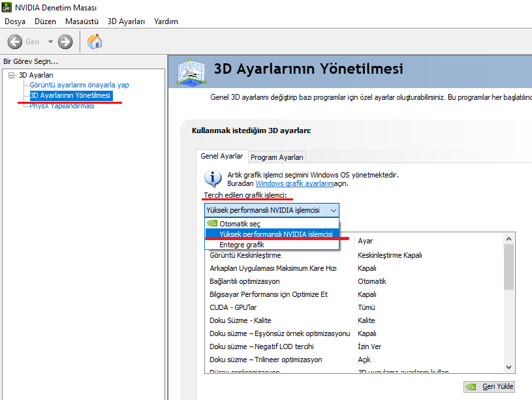The width and height of the screenshot is (532, 400).
Task: Open the Tercih edilen grafik işlemci combo box
Action: [x=272, y=210]
